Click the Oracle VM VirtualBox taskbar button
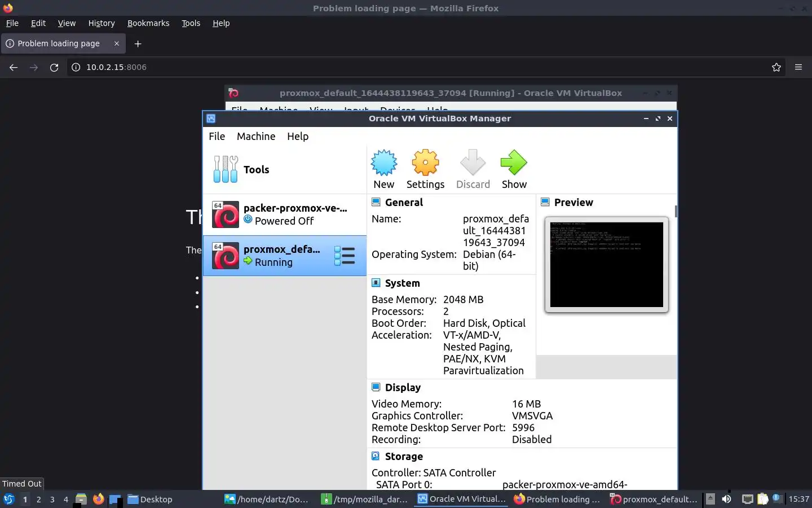 tap(461, 499)
